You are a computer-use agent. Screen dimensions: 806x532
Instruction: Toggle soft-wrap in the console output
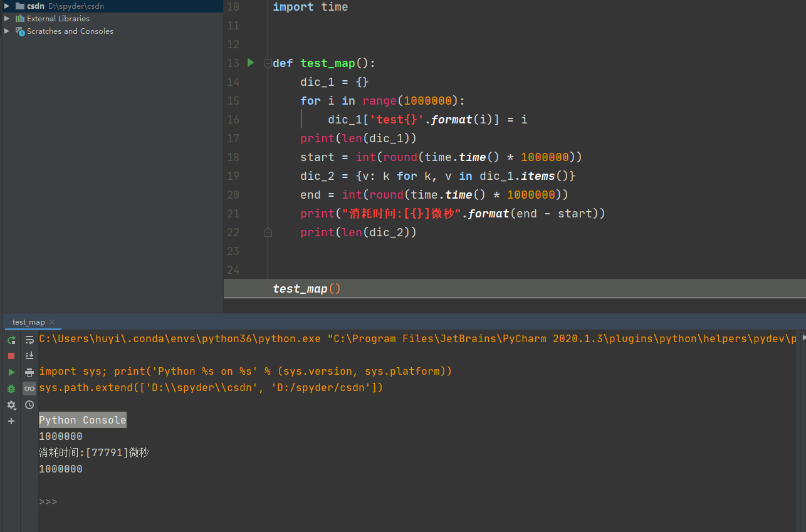click(x=29, y=340)
